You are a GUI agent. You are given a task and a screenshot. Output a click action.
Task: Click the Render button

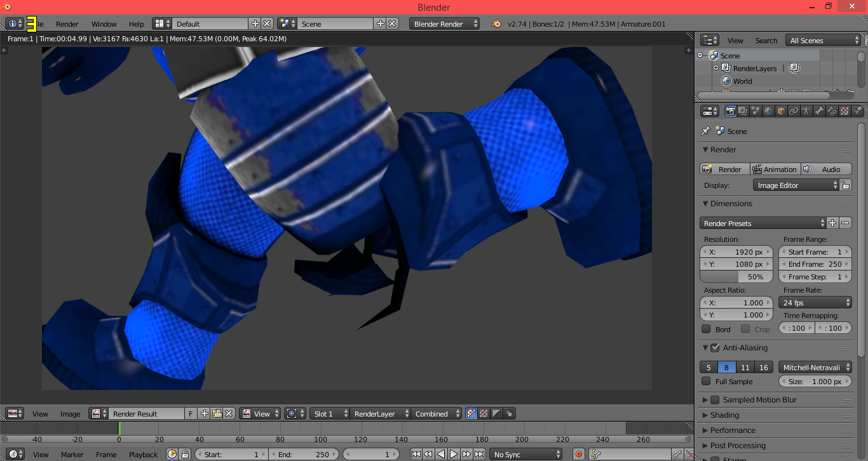pos(724,169)
